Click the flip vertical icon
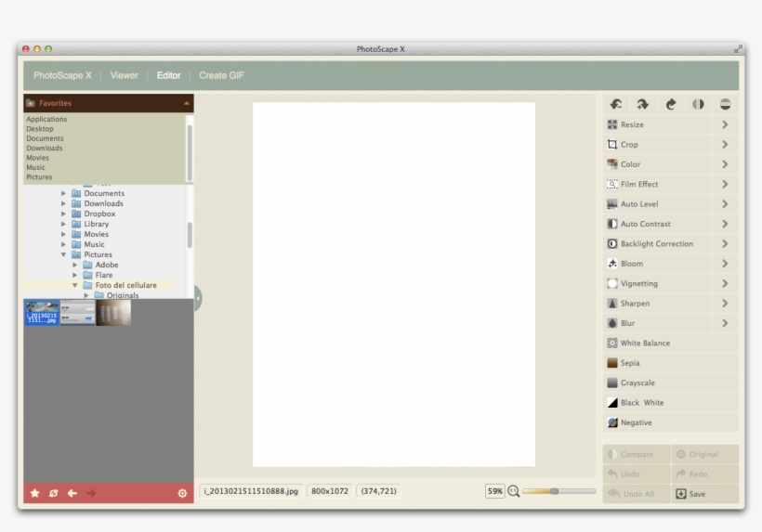This screenshot has width=762, height=532. click(x=725, y=104)
